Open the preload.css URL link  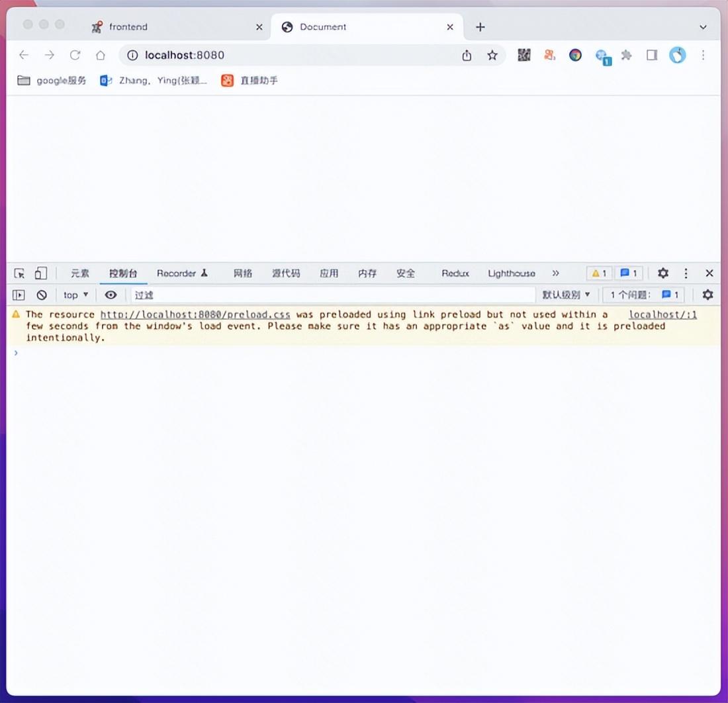tap(195, 314)
